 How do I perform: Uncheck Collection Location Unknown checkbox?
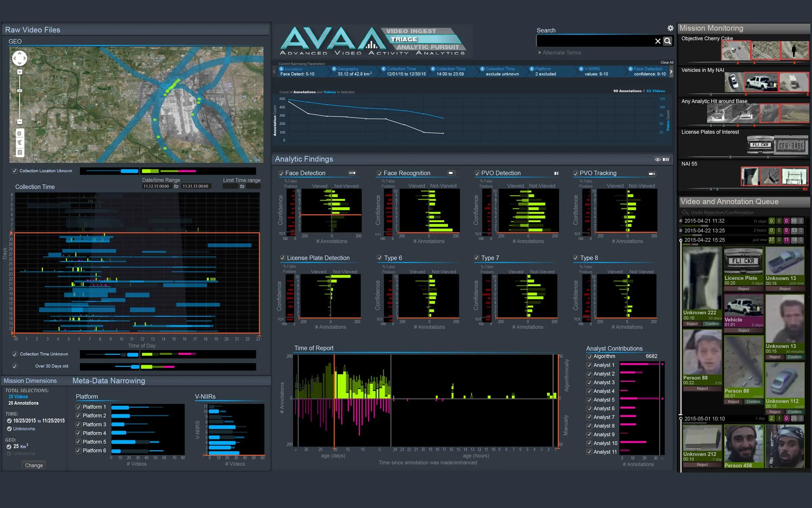[x=15, y=171]
